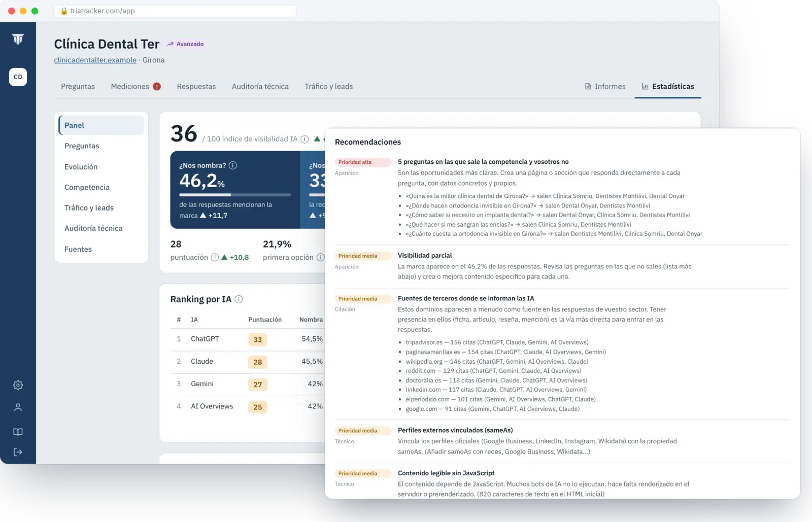
Task: Click the Tria Tracker logo icon
Action: (x=18, y=39)
